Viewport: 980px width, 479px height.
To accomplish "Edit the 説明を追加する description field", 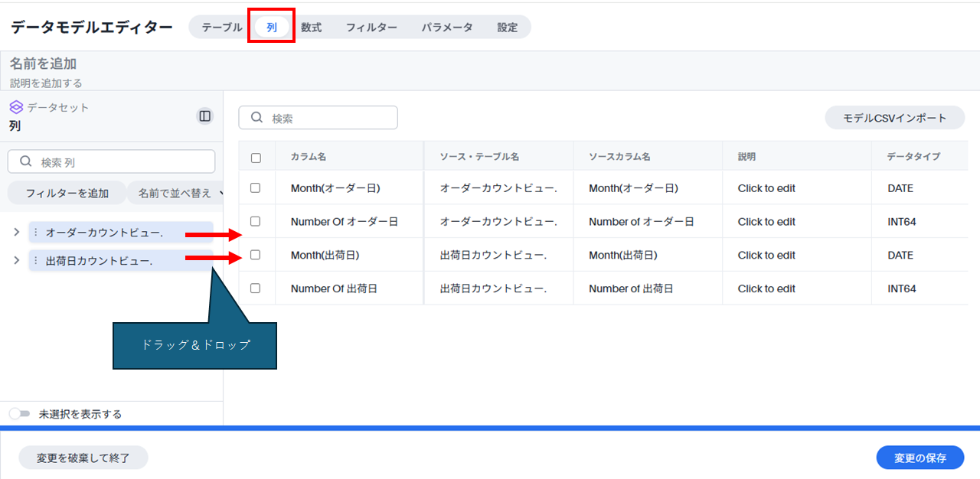I will (x=46, y=83).
